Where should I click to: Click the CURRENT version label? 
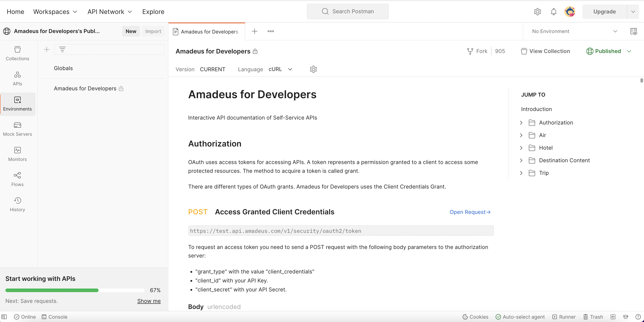pos(212,69)
